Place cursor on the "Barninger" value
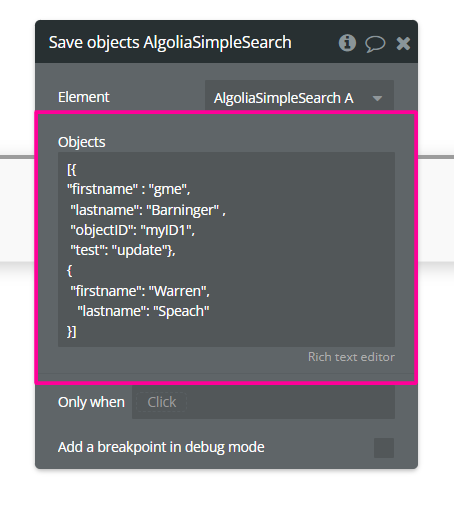This screenshot has width=454, height=511. (x=183, y=210)
